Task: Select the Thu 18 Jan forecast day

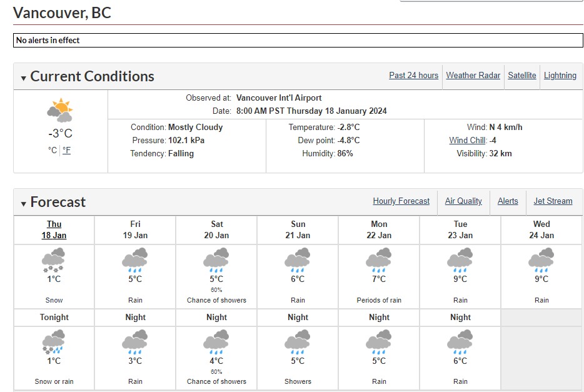Action: (x=54, y=229)
